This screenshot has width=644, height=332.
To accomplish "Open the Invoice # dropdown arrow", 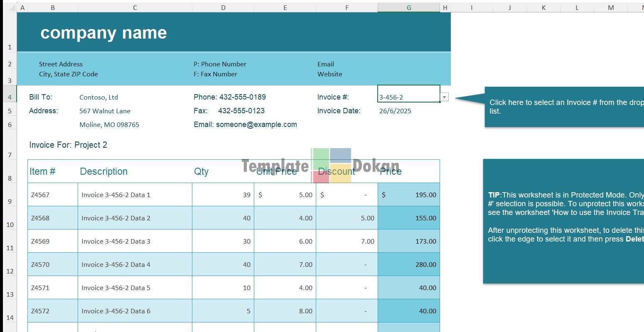I will tap(444, 97).
